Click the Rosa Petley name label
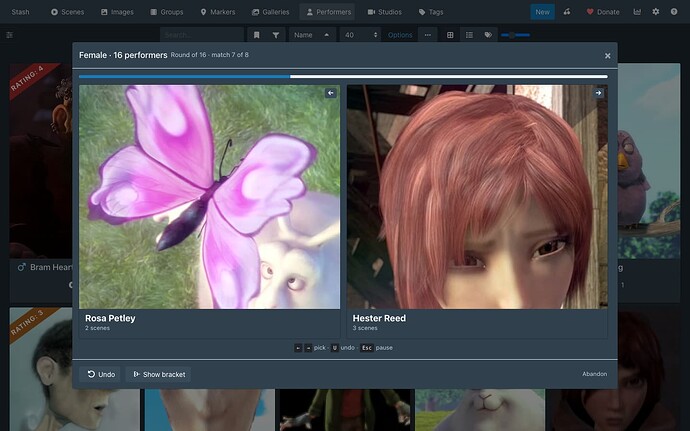The width and height of the screenshot is (690, 431). tap(110, 318)
